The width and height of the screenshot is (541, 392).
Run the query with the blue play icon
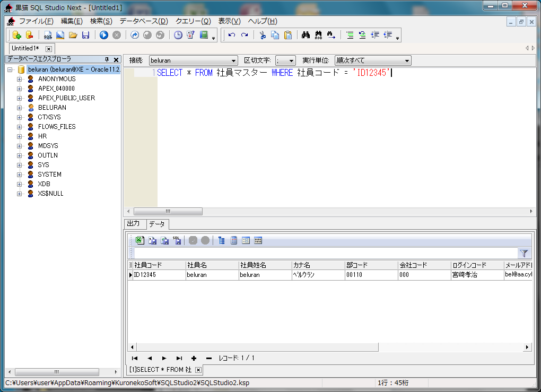pos(104,35)
